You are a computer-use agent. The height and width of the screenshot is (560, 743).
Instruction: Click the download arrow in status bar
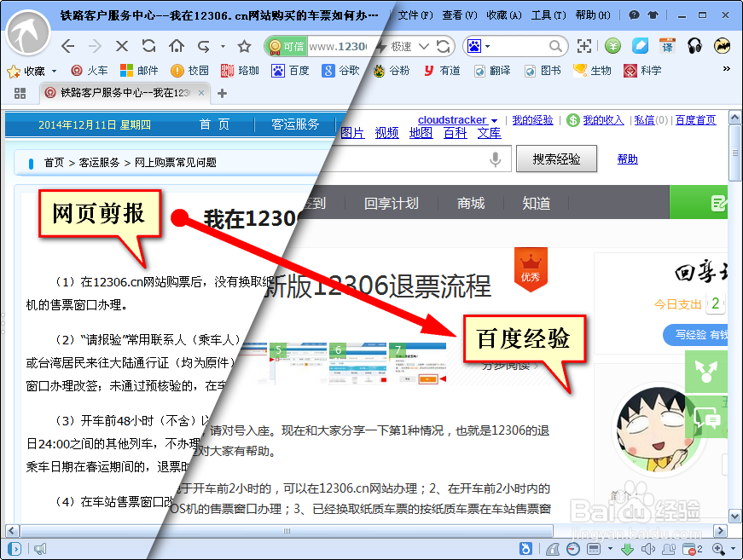627,549
